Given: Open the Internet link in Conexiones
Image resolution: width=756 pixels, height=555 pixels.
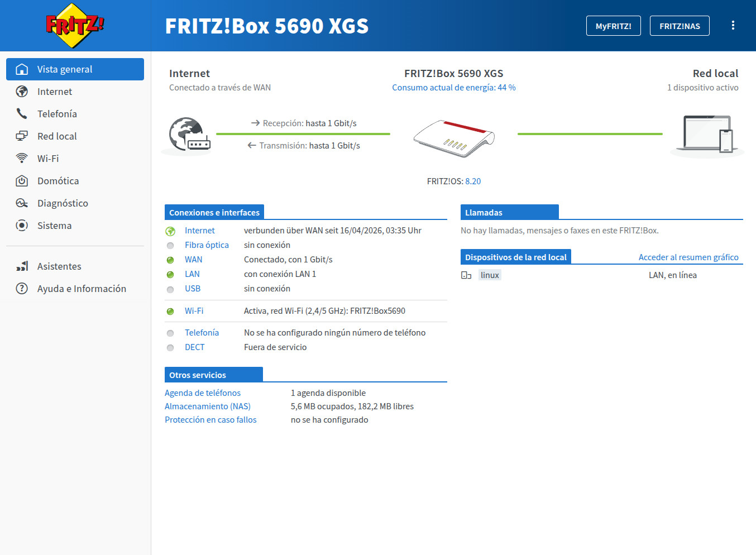Looking at the screenshot, I should [200, 231].
